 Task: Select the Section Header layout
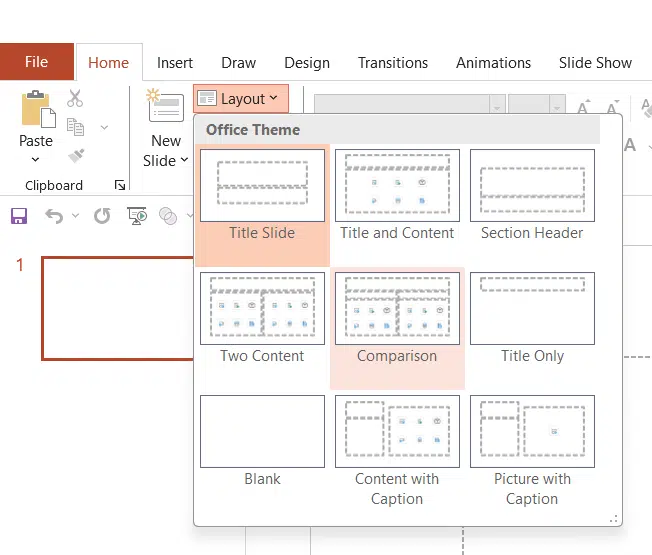[532, 186]
